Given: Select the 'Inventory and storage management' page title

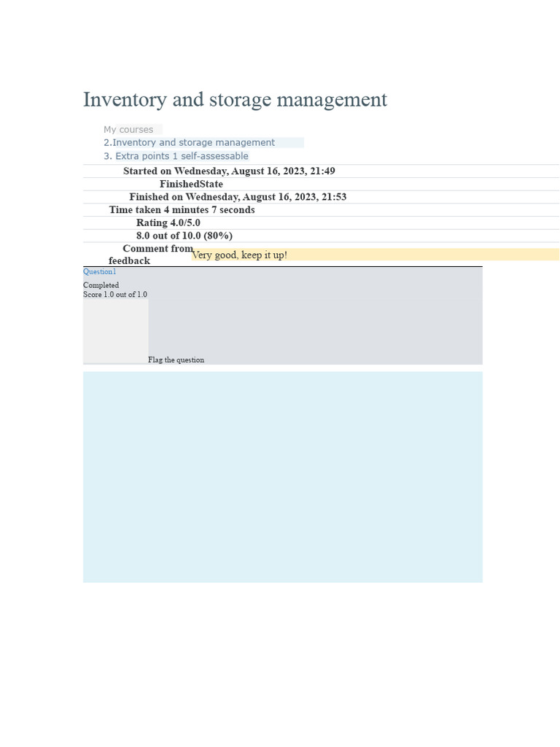Looking at the screenshot, I should pyautogui.click(x=236, y=99).
